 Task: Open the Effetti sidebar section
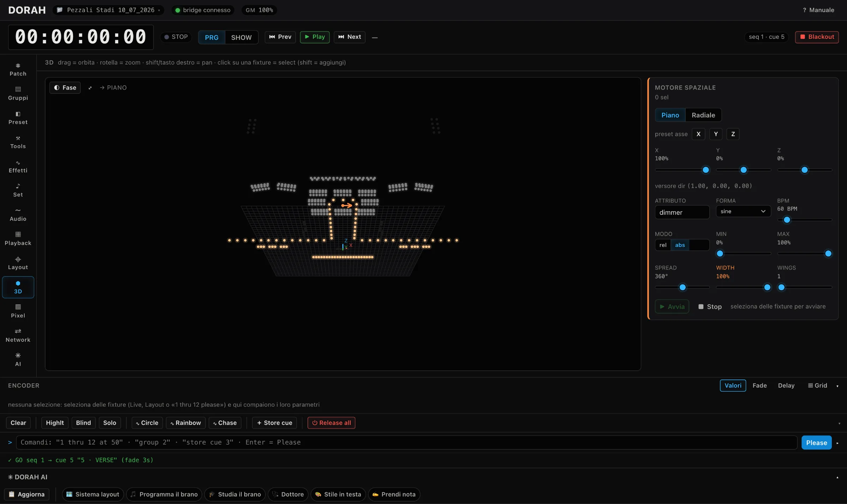(18, 166)
